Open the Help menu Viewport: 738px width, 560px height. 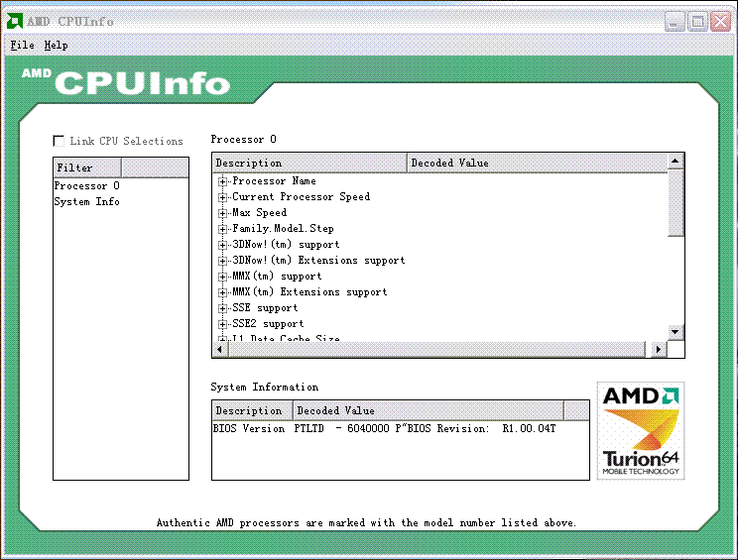[56, 46]
